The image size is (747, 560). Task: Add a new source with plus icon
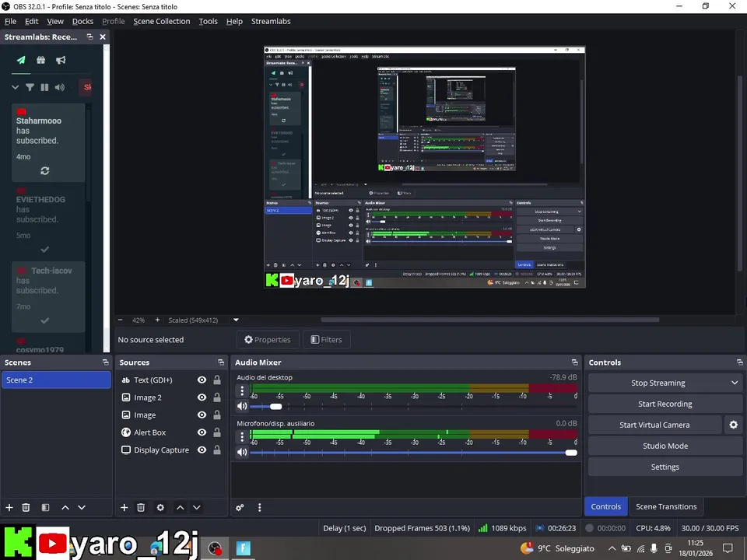[124, 507]
